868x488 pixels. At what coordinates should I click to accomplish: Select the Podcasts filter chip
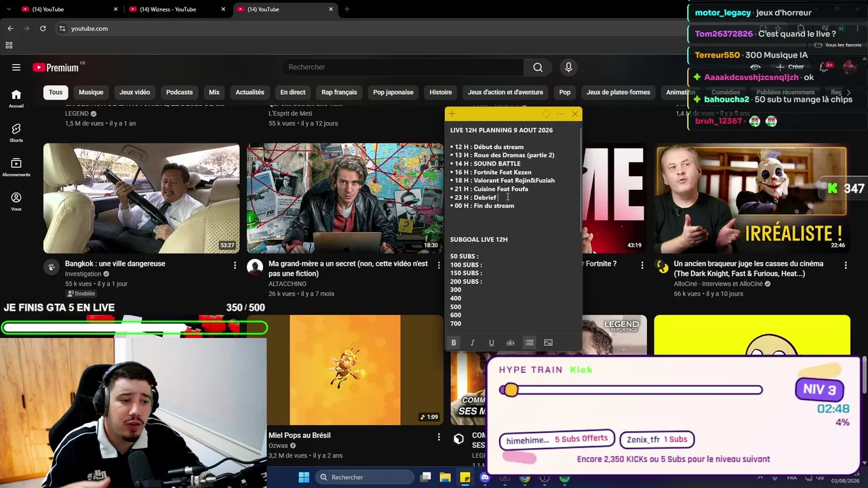pos(180,92)
